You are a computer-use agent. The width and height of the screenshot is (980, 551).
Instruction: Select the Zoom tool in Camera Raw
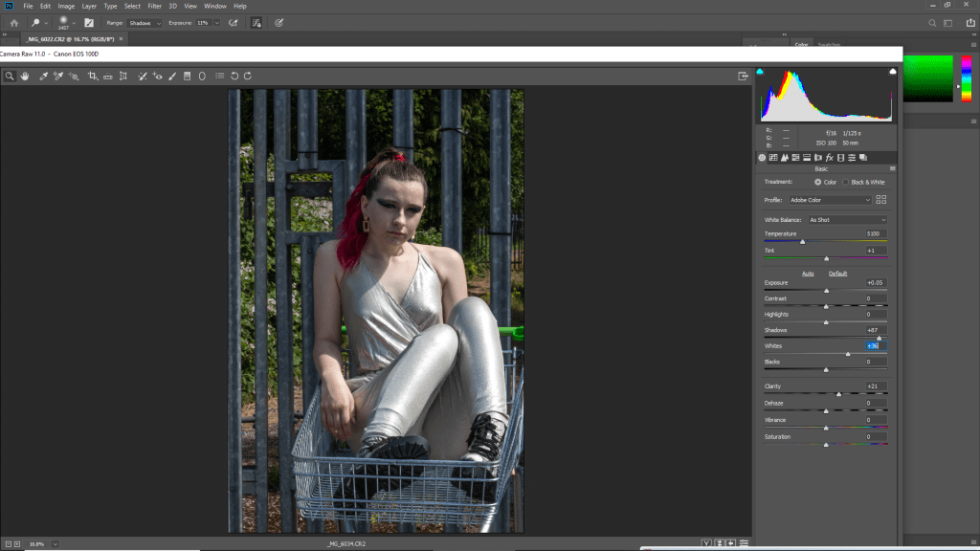tap(9, 76)
